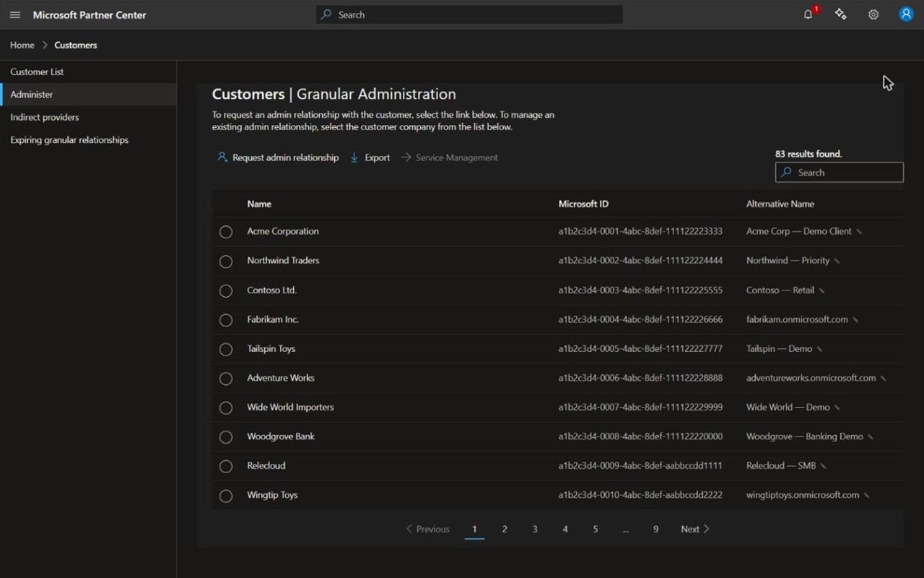Open Administer in the sidebar
Screen dimensions: 924x578
(88, 95)
